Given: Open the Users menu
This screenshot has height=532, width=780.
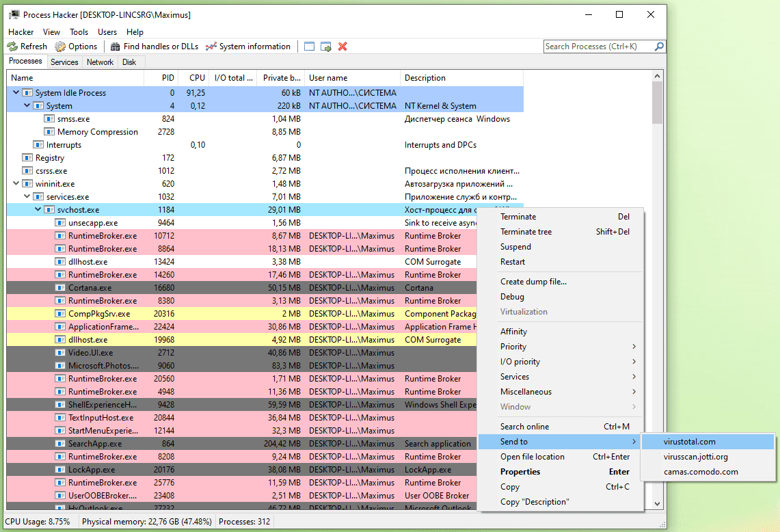Looking at the screenshot, I should (107, 32).
